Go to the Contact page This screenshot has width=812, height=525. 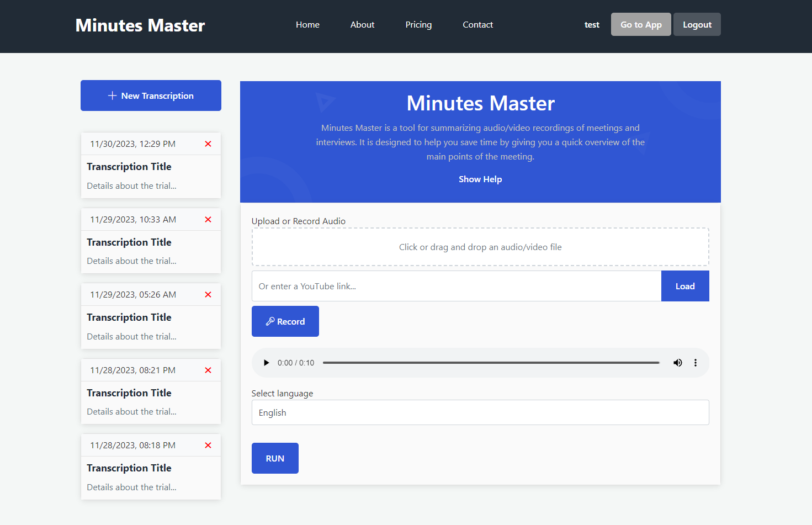coord(478,25)
